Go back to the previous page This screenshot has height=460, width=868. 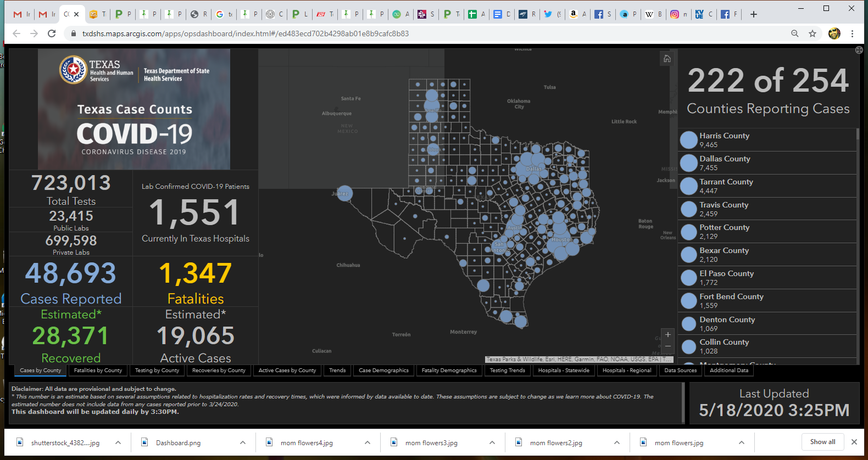tap(16, 33)
